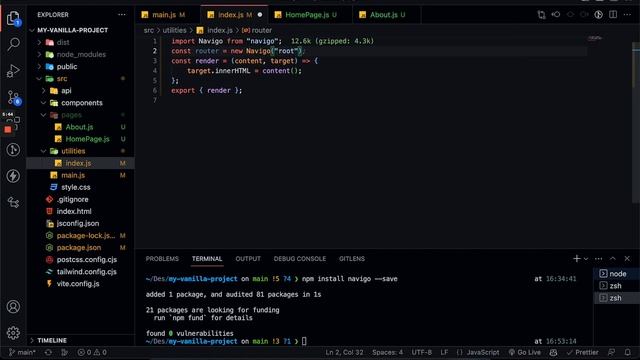
Task: Expand the Timeline section
Action: (x=51, y=340)
